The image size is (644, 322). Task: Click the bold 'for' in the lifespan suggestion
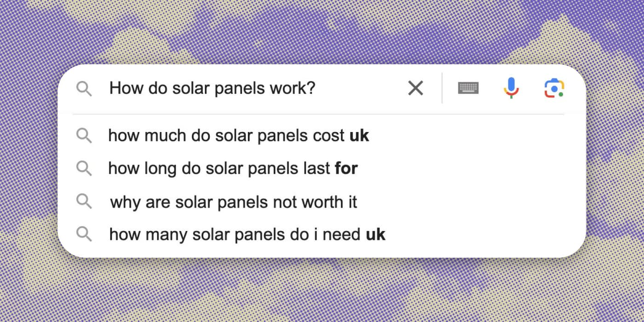[346, 168]
